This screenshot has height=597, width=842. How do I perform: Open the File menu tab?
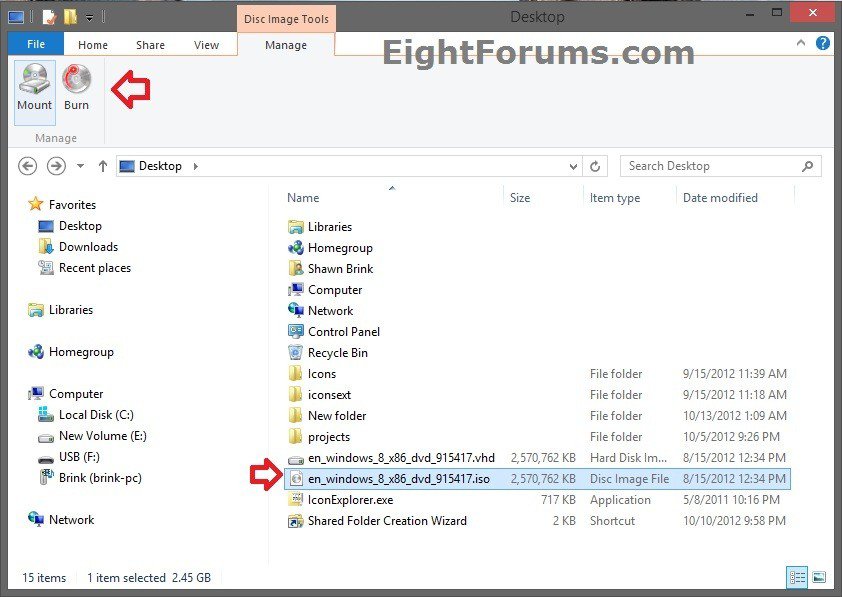coord(35,45)
